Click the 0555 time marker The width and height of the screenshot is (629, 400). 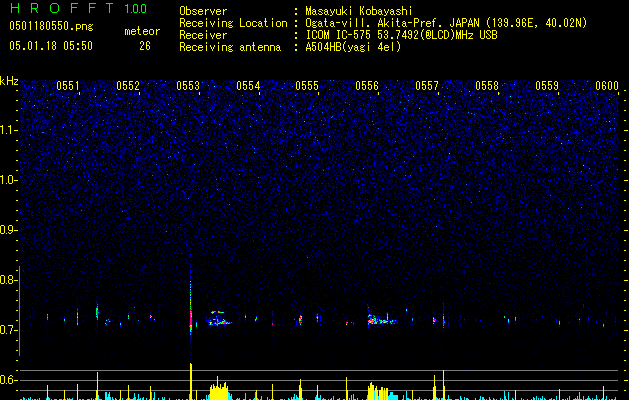(307, 86)
